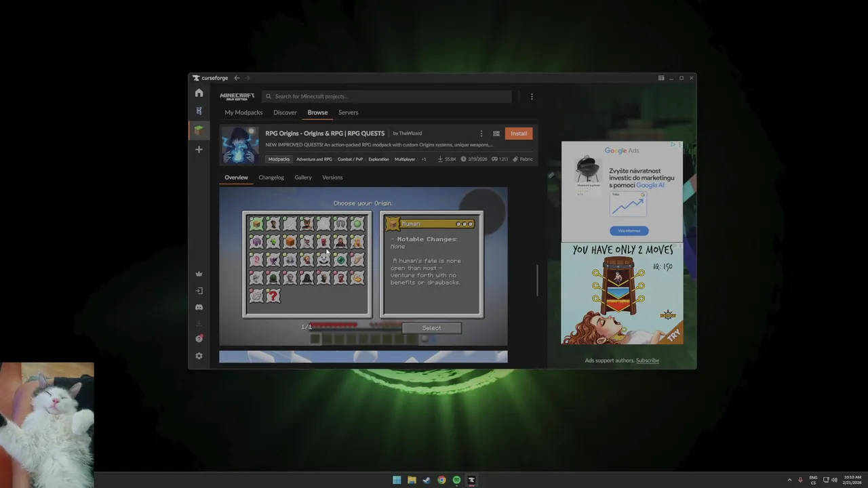Click the server icon beside Install button

click(496, 134)
